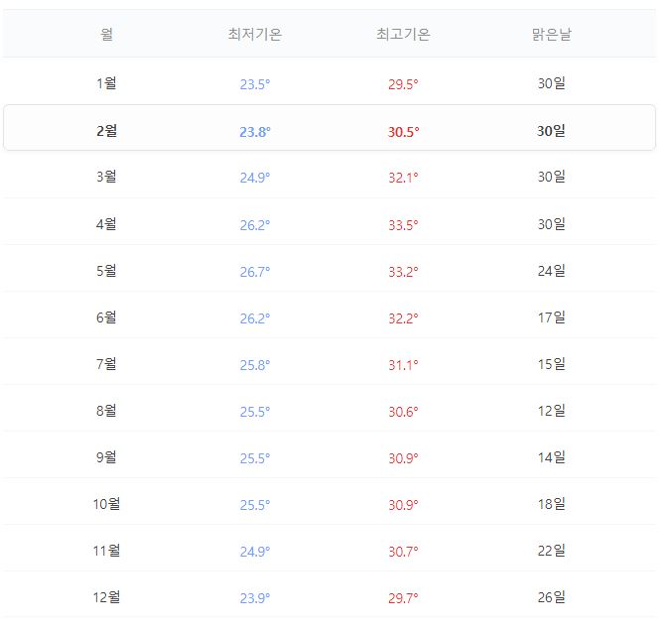Image resolution: width=672 pixels, height=632 pixels.
Task: Select the highlighted 2월 row label
Action: click(x=107, y=131)
